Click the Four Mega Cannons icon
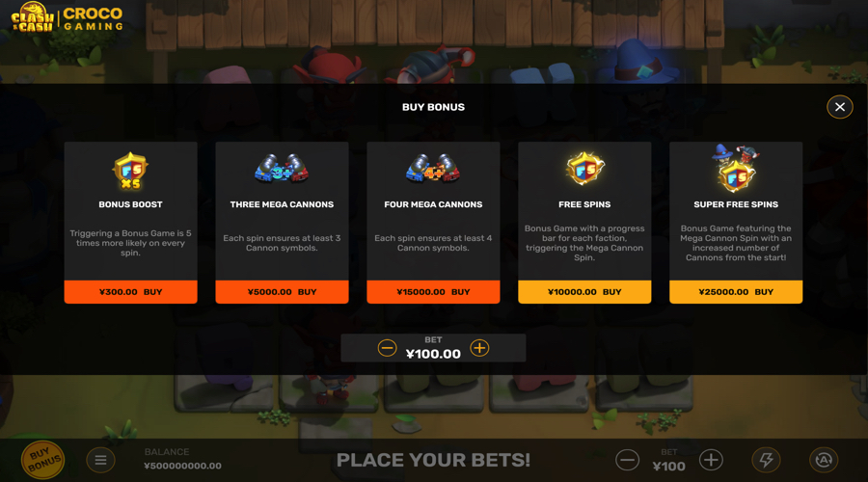868x482 pixels. [x=433, y=169]
